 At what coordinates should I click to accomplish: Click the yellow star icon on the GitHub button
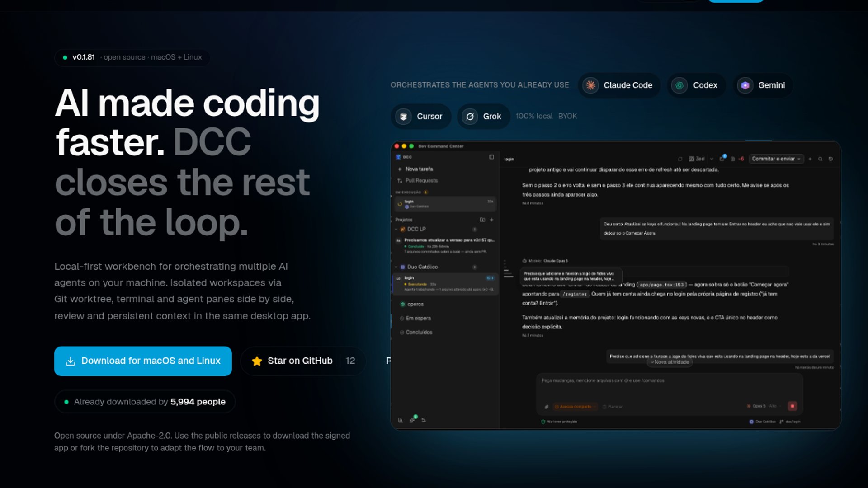pyautogui.click(x=257, y=361)
